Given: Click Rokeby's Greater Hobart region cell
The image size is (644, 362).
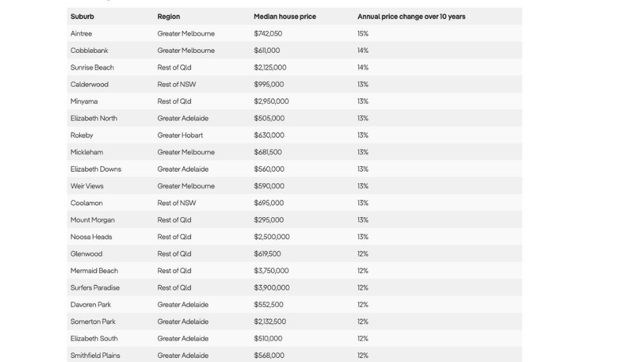Looking at the screenshot, I should tap(180, 135).
